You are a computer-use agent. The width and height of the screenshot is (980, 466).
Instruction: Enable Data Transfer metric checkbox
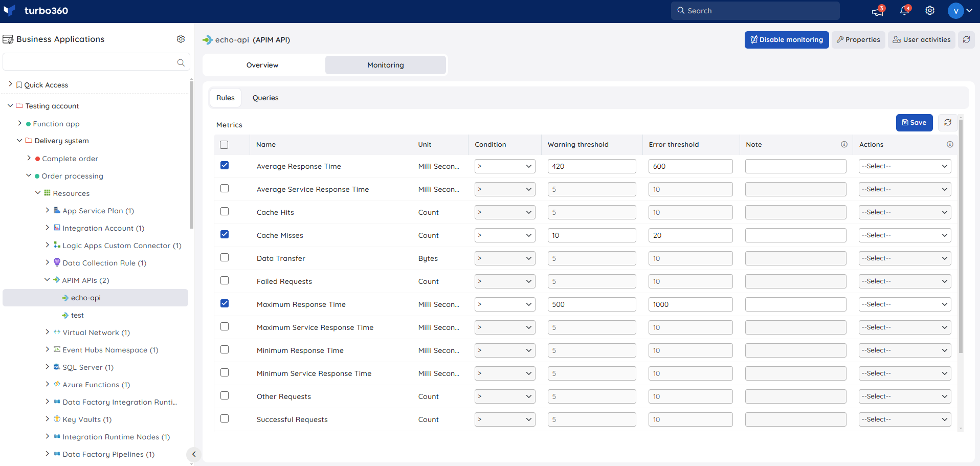[225, 257]
